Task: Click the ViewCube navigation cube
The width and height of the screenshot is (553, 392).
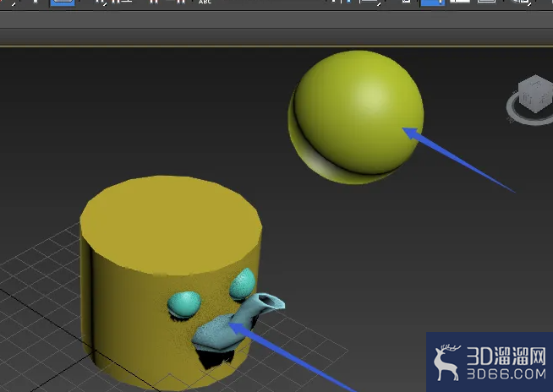Action: 536,94
